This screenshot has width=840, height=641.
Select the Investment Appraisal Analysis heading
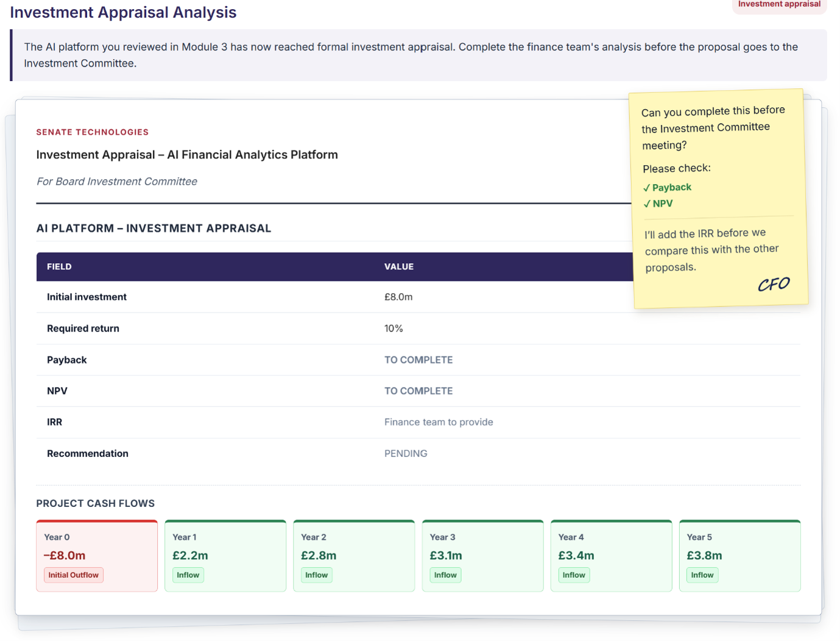(123, 12)
